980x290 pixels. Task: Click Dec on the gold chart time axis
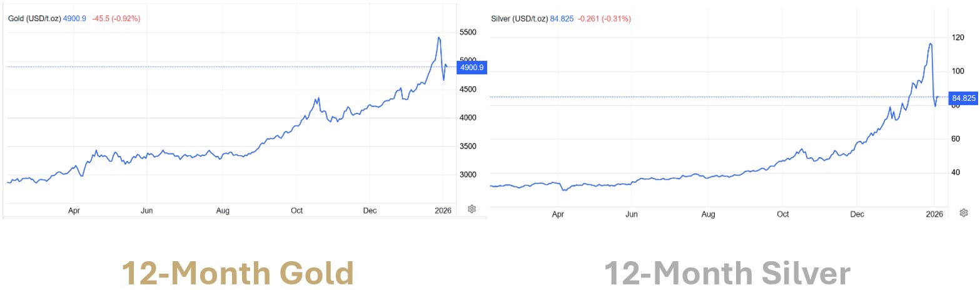point(370,211)
